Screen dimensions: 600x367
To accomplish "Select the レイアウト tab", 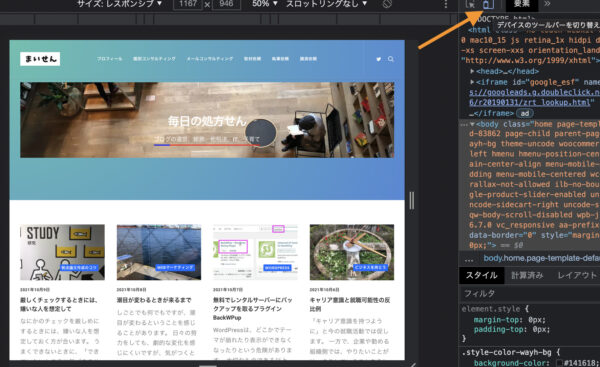I will point(577,275).
